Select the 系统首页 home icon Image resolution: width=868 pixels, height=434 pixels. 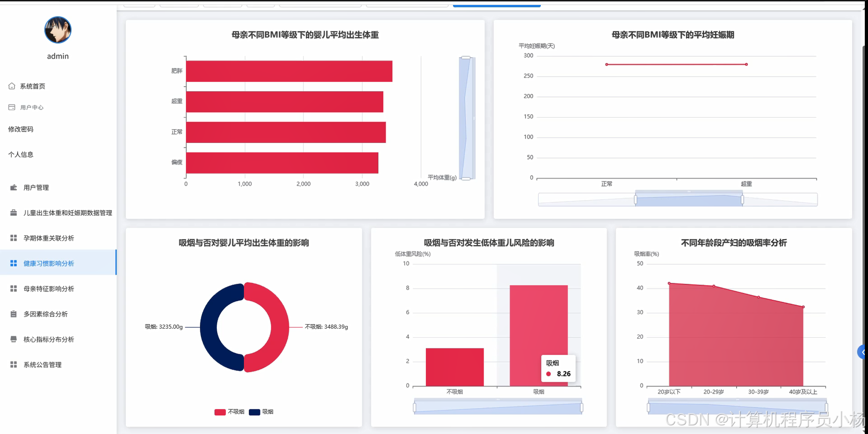[x=11, y=86]
